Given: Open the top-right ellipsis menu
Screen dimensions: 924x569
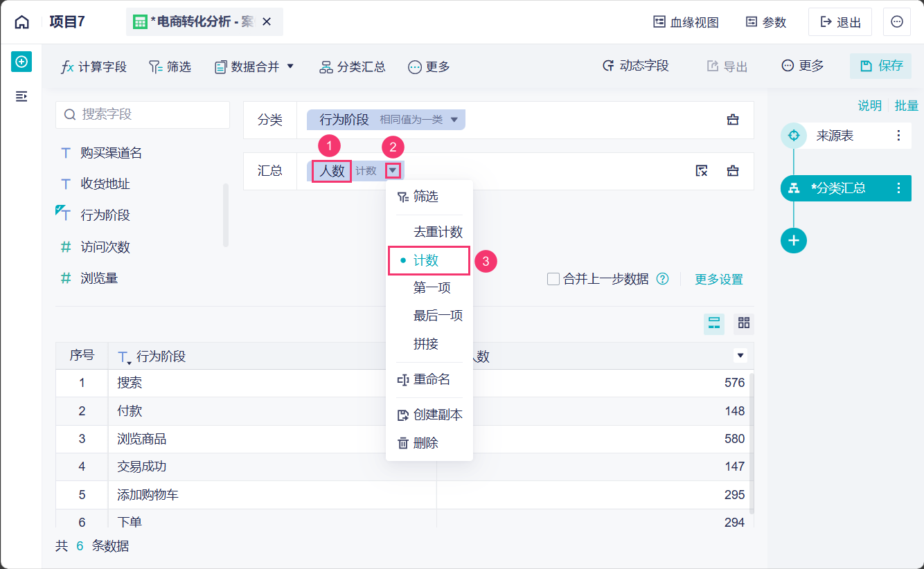Looking at the screenshot, I should click(x=897, y=22).
